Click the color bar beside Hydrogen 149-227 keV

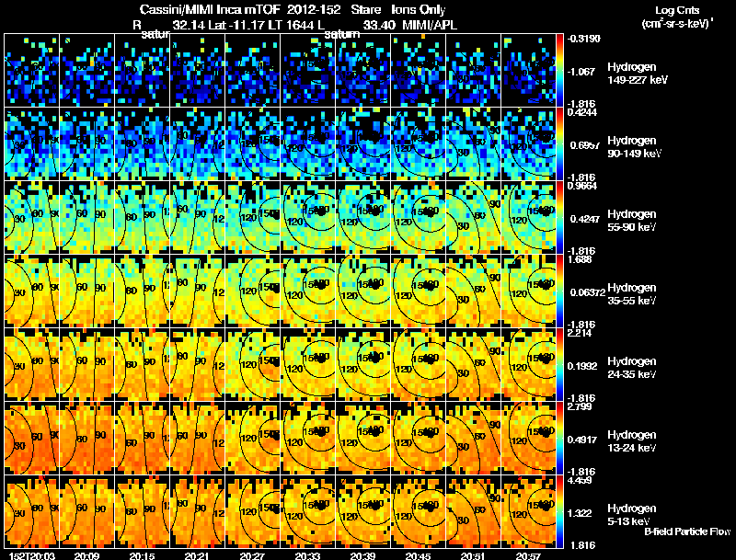pos(559,71)
